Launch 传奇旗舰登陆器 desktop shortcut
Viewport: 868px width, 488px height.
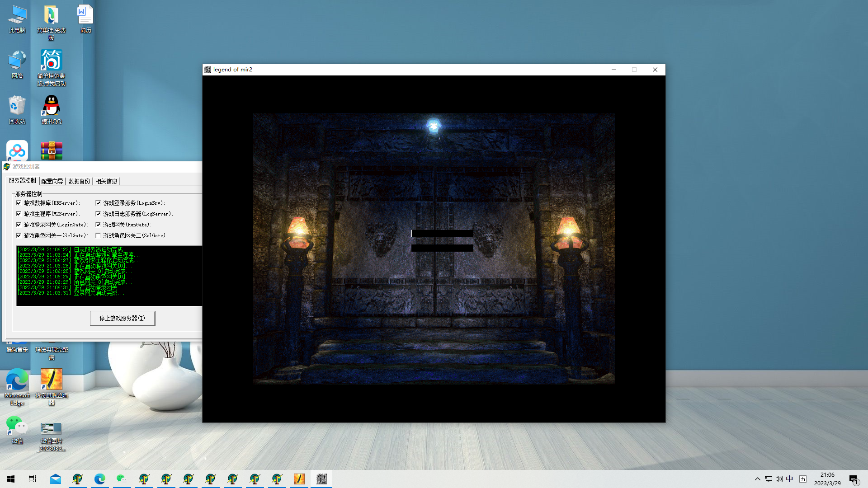click(51, 387)
